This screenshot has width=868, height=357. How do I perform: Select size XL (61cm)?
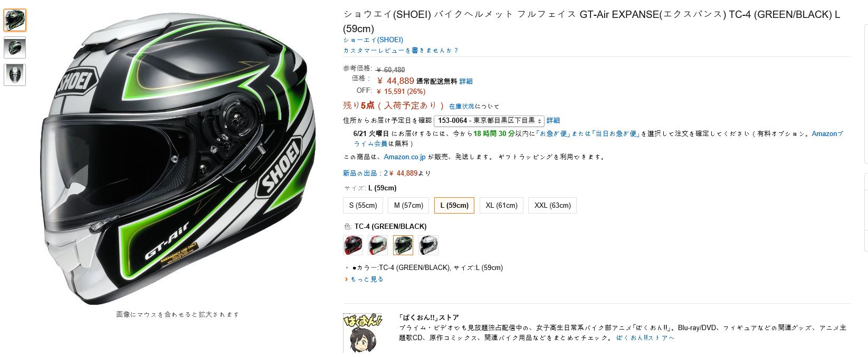(501, 205)
